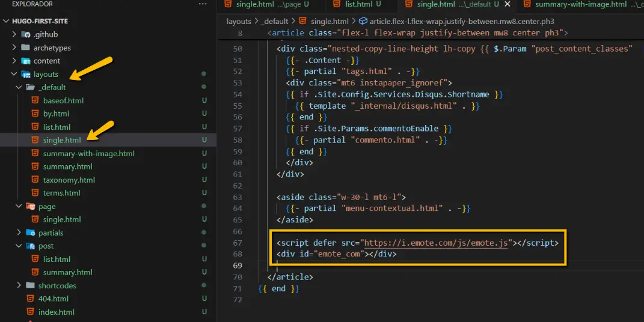This screenshot has height=322, width=644.
Task: Click the emote.js script URL
Action: pos(436,243)
